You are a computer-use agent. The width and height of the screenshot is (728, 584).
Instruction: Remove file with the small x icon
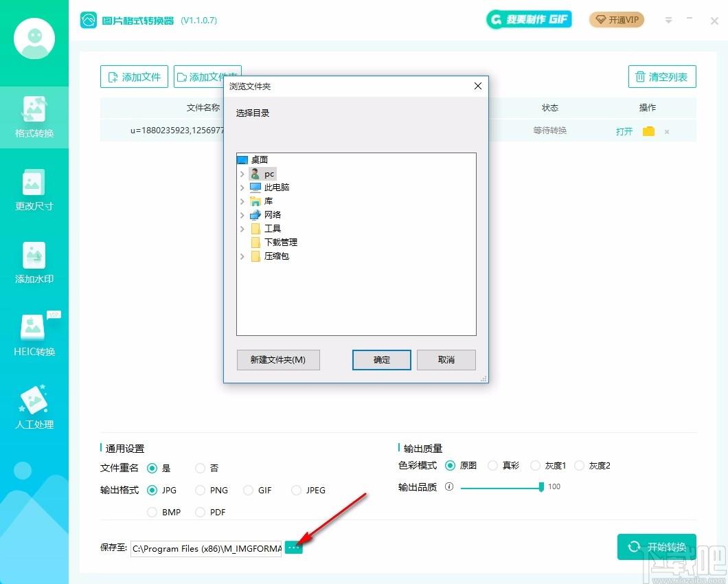tap(667, 132)
